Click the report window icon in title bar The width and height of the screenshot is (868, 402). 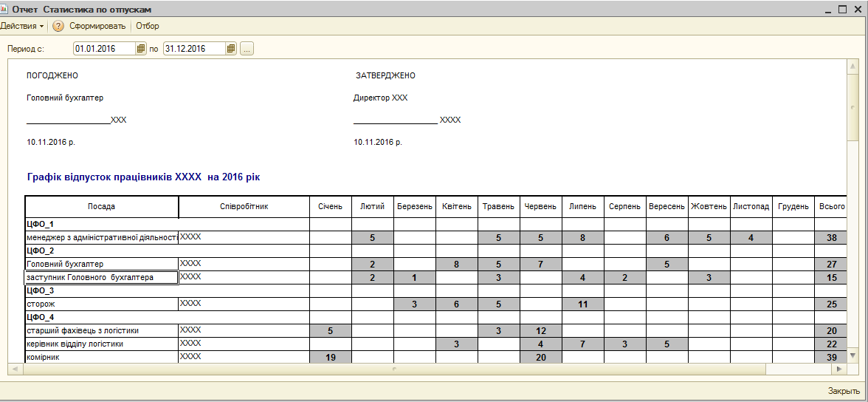[4, 9]
